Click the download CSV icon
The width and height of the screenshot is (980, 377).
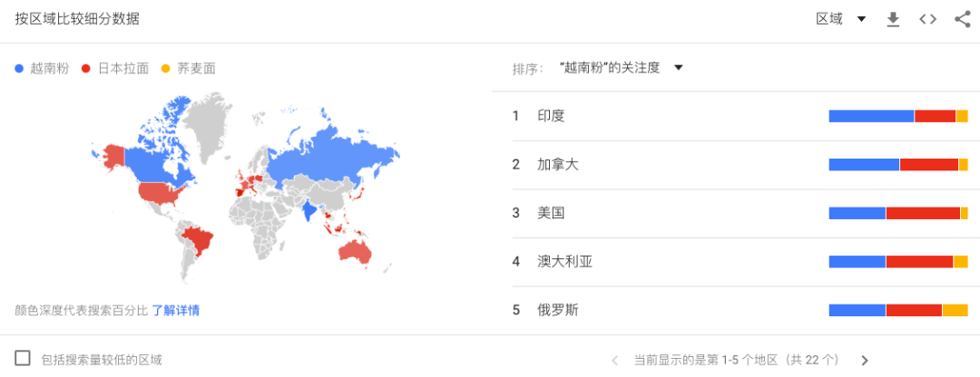(893, 19)
